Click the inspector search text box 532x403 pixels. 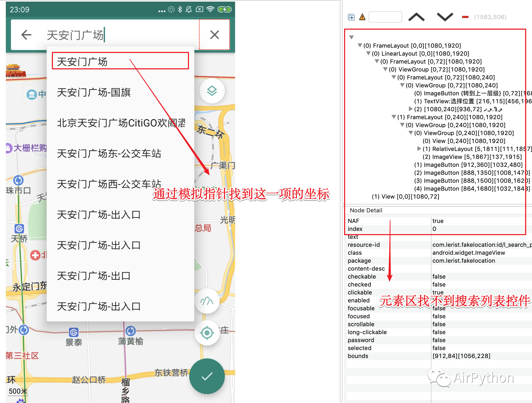[x=385, y=17]
